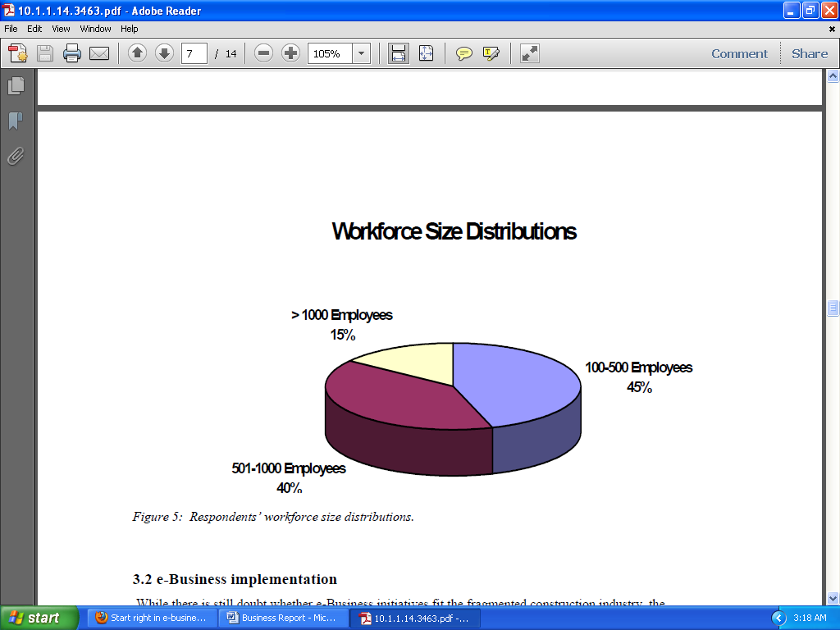The height and width of the screenshot is (630, 840).
Task: Open the Comment pane
Action: [739, 54]
